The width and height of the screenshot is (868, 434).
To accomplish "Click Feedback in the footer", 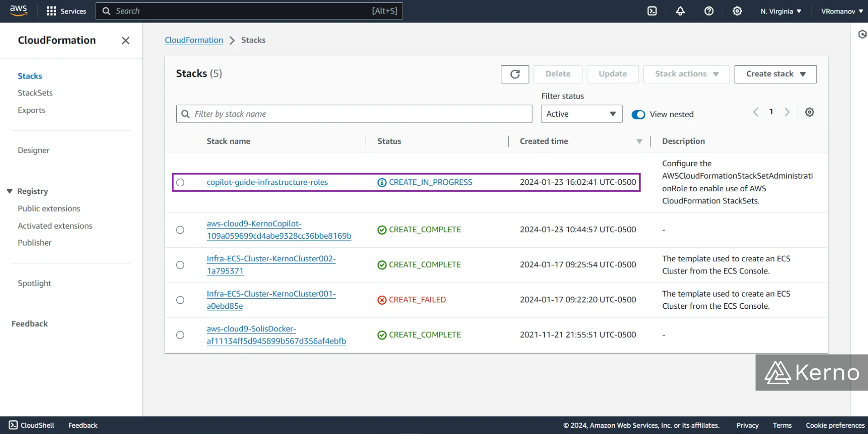I will click(83, 425).
